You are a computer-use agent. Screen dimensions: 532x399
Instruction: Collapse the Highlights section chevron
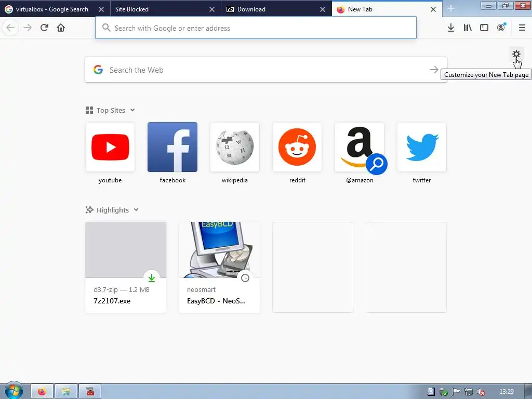[x=136, y=210]
